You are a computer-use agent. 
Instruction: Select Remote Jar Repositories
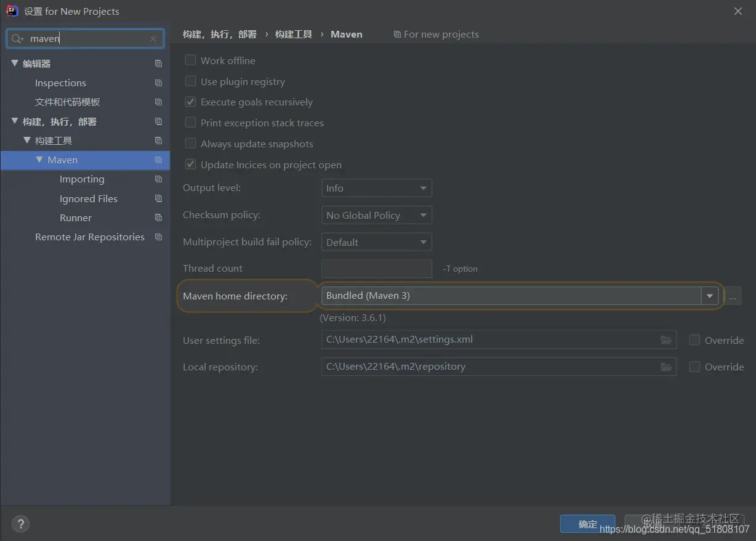tap(90, 237)
